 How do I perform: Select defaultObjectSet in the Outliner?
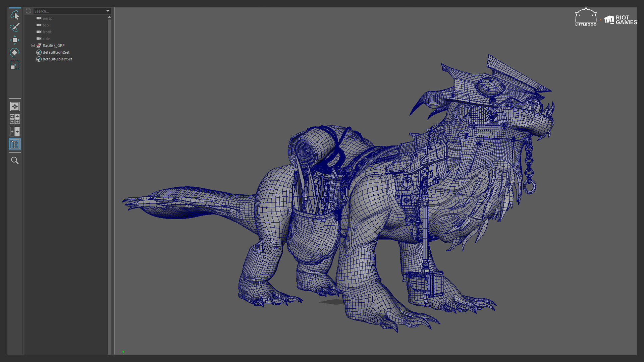pos(57,59)
